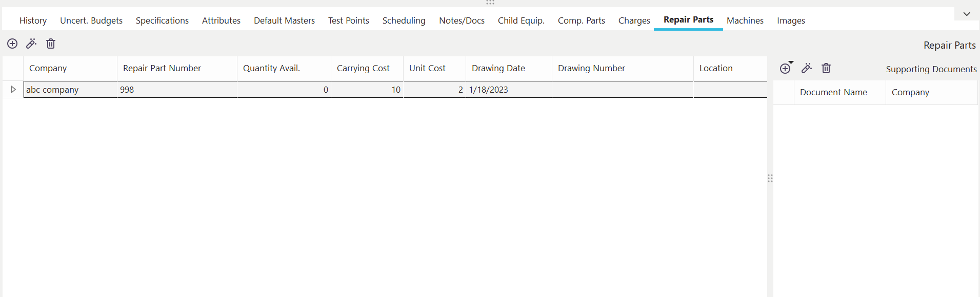Screen dimensions: 980x297
Task: Edit the selected supporting document
Action: click(x=807, y=68)
